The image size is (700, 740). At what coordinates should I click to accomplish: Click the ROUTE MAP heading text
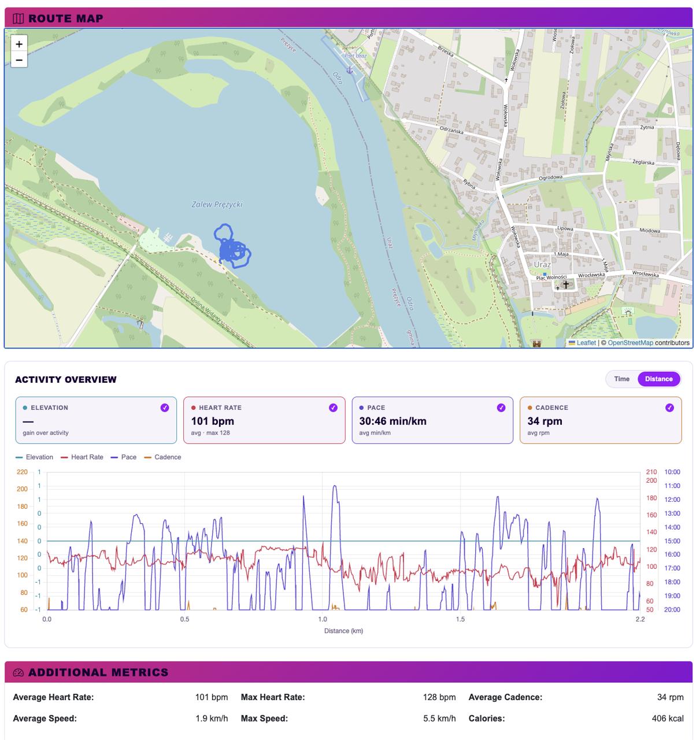click(66, 18)
